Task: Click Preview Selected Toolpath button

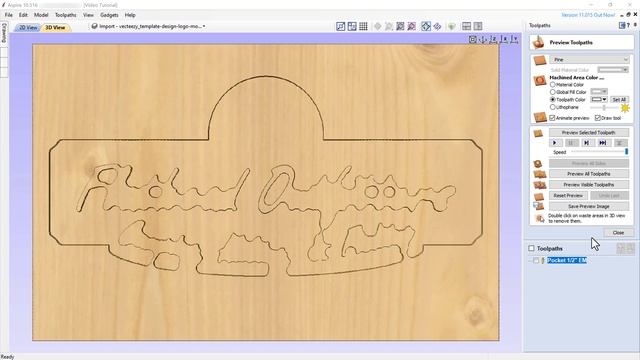Action: coord(589,133)
